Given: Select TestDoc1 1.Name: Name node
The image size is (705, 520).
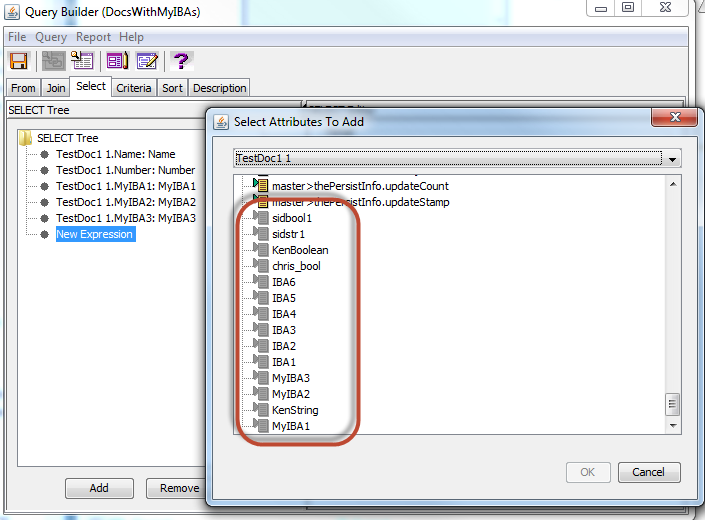Looking at the screenshot, I should coord(116,154).
